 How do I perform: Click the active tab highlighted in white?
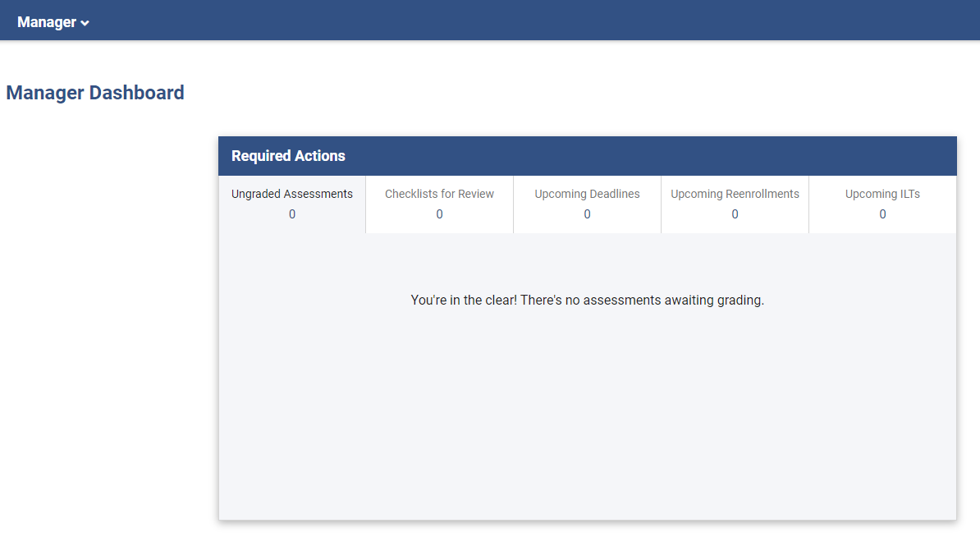[x=291, y=204]
